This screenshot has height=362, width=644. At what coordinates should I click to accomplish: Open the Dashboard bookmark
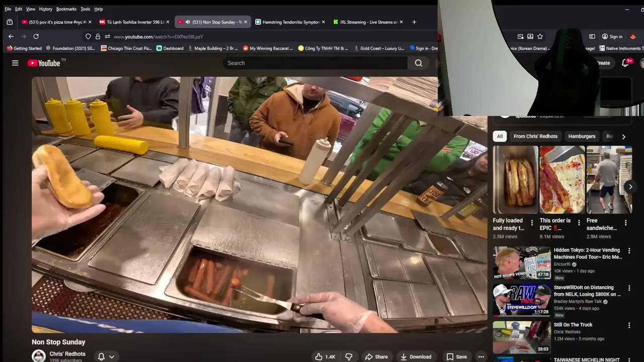click(170, 48)
